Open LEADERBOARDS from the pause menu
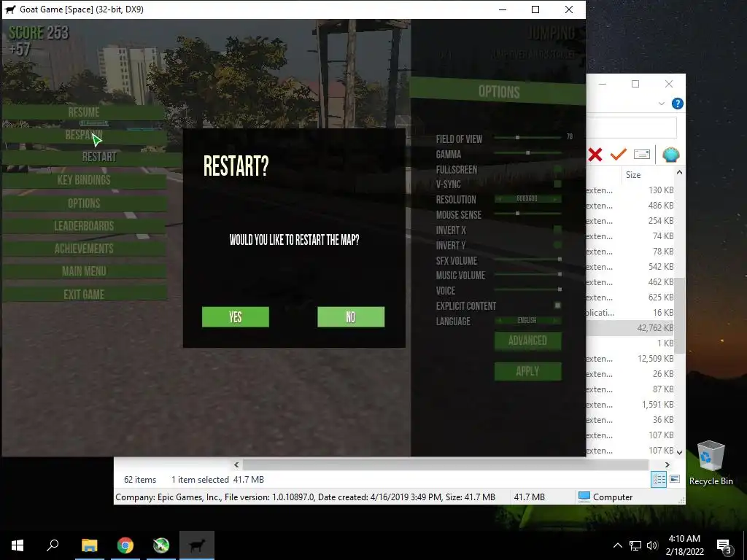 tap(84, 226)
